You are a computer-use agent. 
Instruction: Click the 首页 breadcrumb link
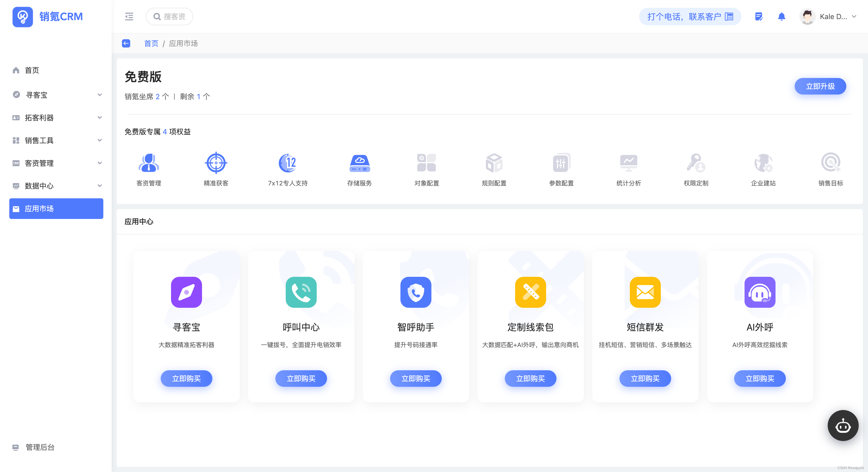pyautogui.click(x=151, y=43)
